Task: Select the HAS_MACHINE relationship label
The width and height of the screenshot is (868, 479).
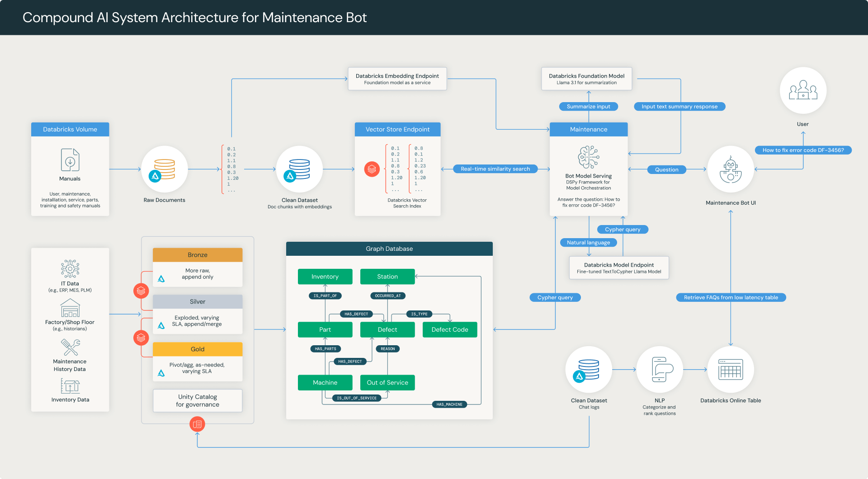Action: click(x=449, y=404)
